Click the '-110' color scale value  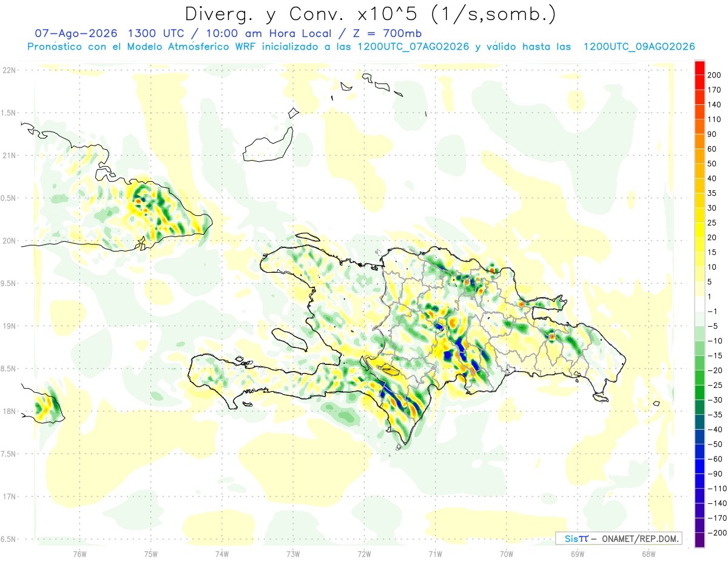point(716,488)
